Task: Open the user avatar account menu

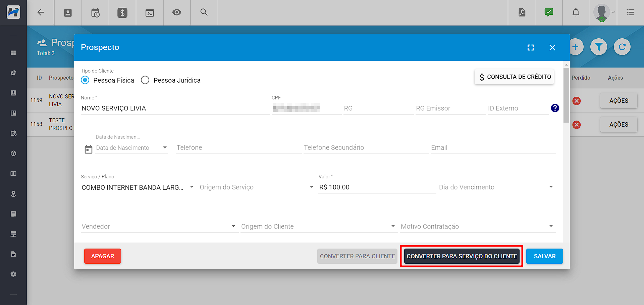Action: (x=603, y=13)
